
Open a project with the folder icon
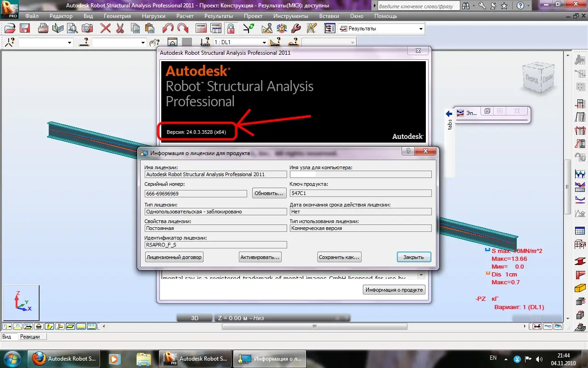click(10, 29)
